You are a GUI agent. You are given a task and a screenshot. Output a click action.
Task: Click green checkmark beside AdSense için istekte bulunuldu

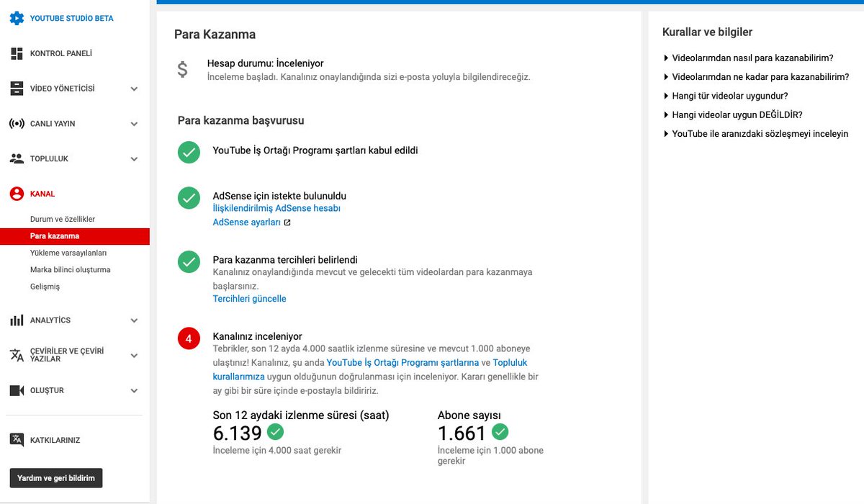tap(189, 197)
